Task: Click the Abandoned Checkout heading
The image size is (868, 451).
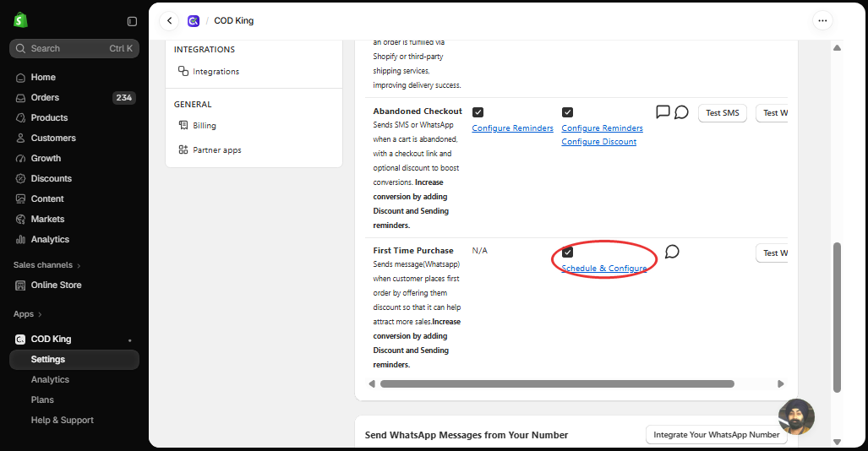Action: [x=418, y=111]
